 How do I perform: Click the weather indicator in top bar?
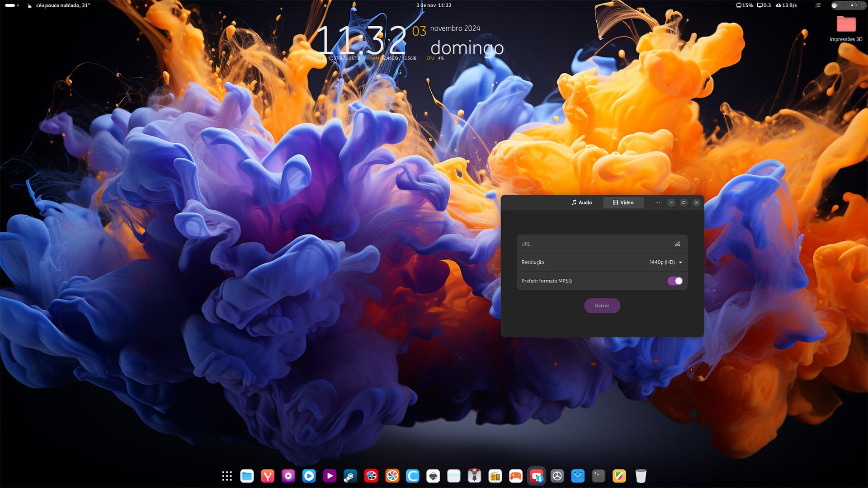pos(59,5)
